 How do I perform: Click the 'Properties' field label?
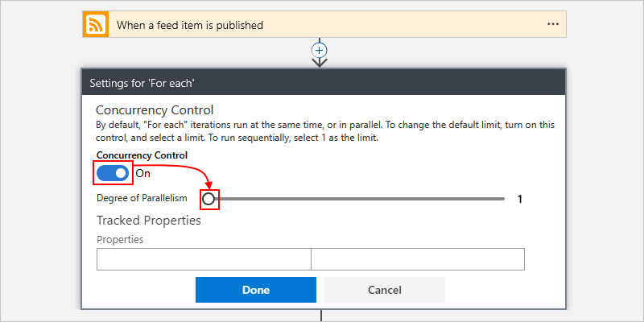click(120, 239)
